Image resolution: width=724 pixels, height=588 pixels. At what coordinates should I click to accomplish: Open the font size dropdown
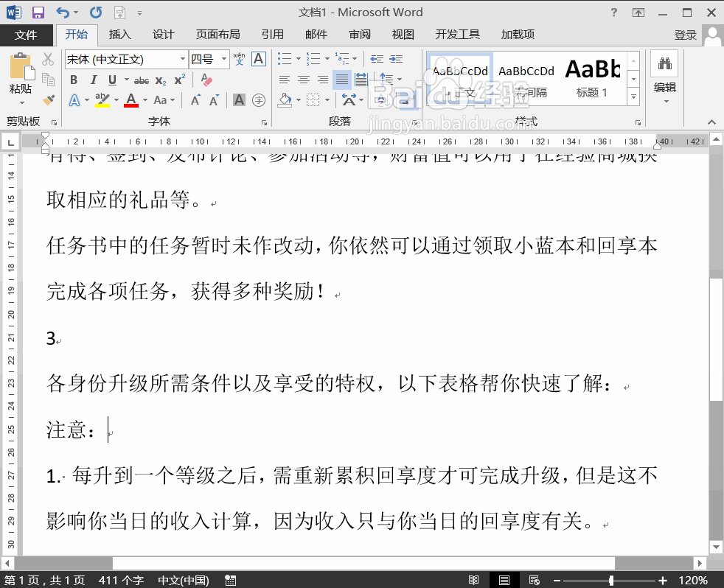224,59
